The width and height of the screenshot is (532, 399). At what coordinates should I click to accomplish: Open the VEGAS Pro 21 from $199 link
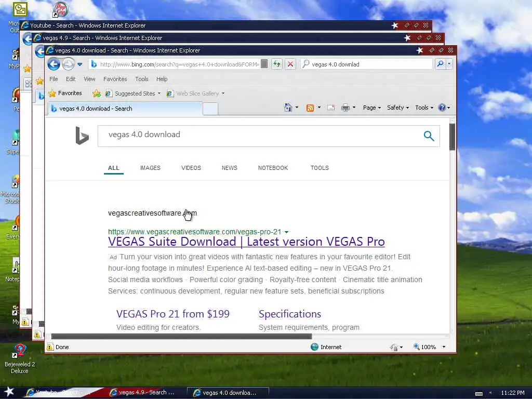click(172, 314)
